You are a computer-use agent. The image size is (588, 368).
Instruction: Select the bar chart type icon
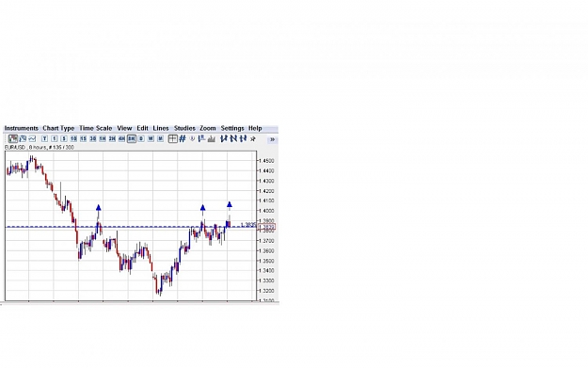(x=23, y=138)
